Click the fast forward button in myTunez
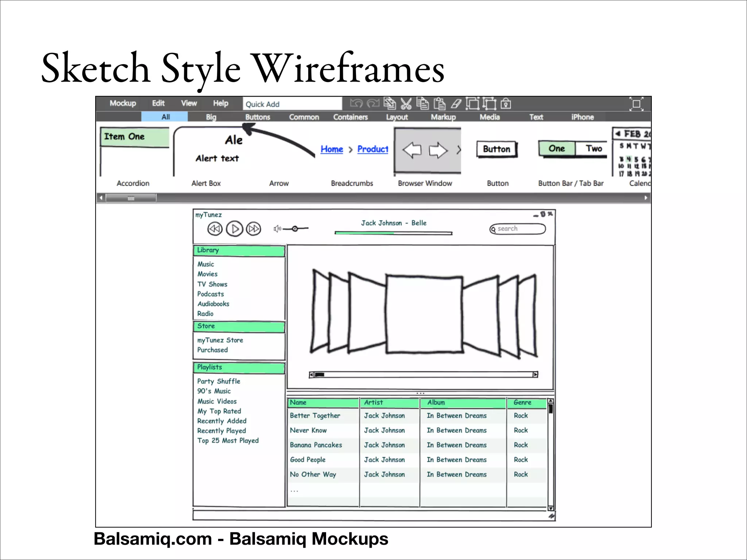This screenshot has height=560, width=747. point(253,229)
